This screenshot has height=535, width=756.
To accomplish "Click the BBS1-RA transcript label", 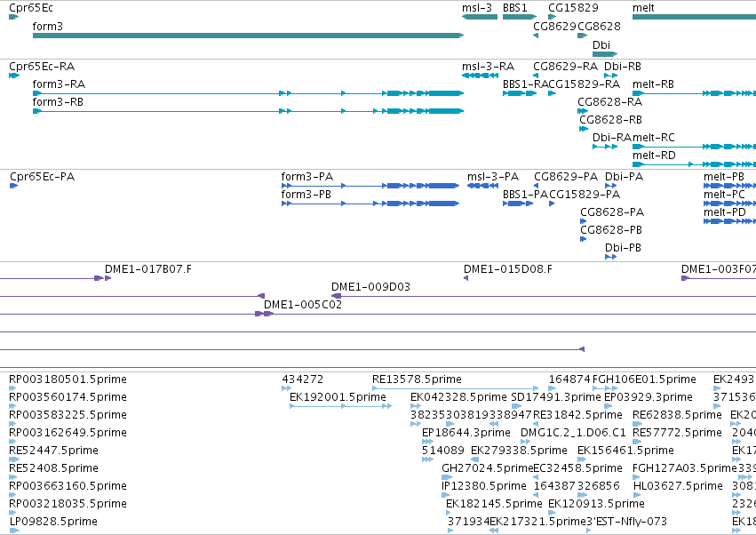I will (526, 84).
